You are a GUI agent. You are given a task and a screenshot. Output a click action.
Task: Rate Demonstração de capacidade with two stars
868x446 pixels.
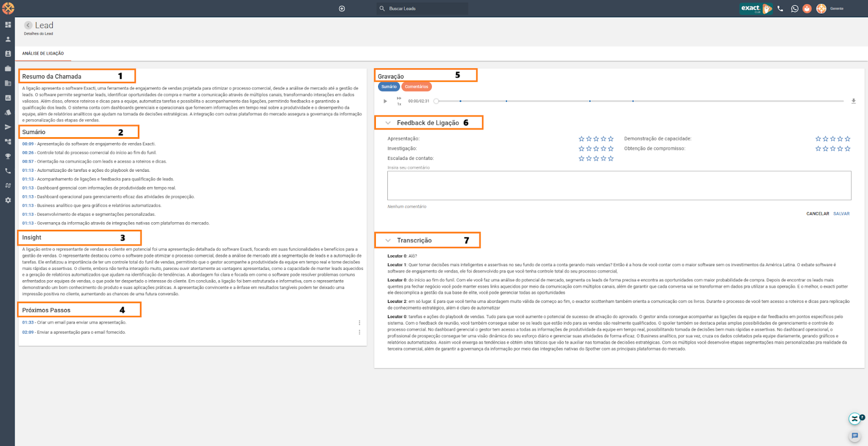pos(826,139)
